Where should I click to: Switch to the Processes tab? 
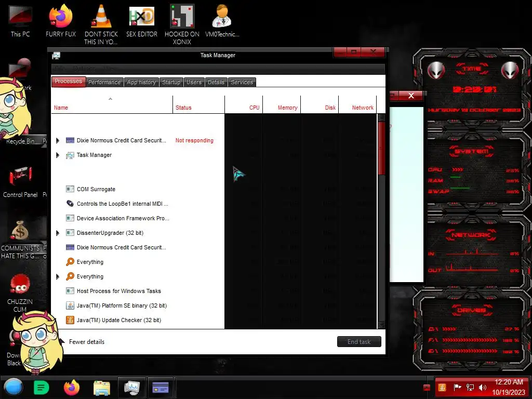coord(69,82)
